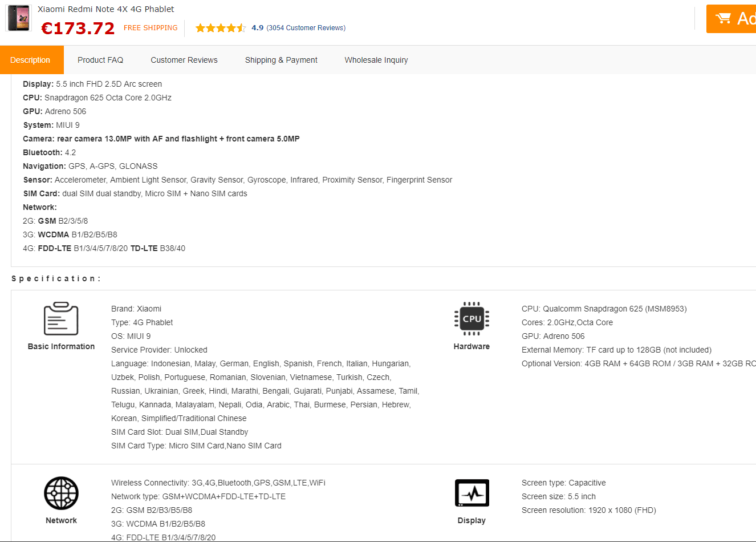Click the Display monitor icon
The height and width of the screenshot is (542, 756).
472,493
